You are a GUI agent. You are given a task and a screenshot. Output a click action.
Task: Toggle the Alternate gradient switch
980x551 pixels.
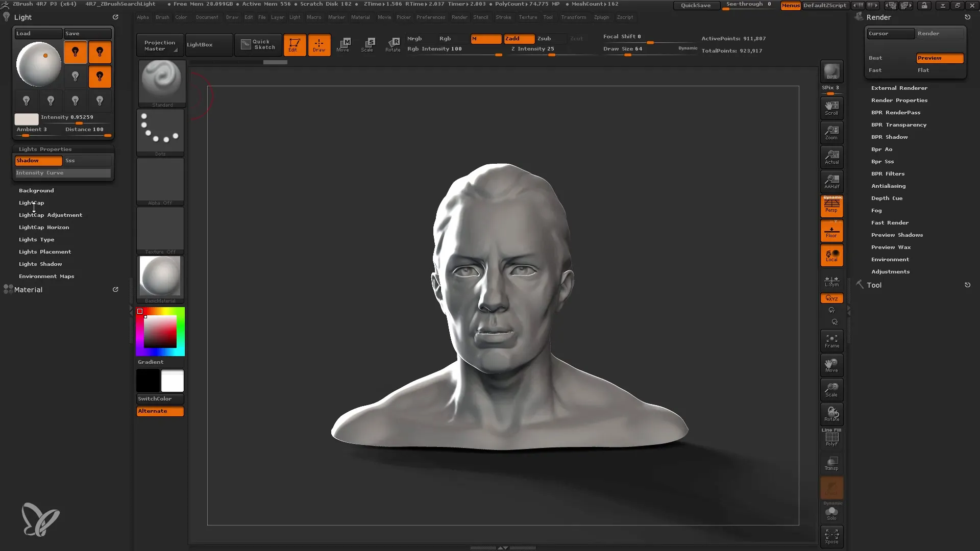[160, 410]
